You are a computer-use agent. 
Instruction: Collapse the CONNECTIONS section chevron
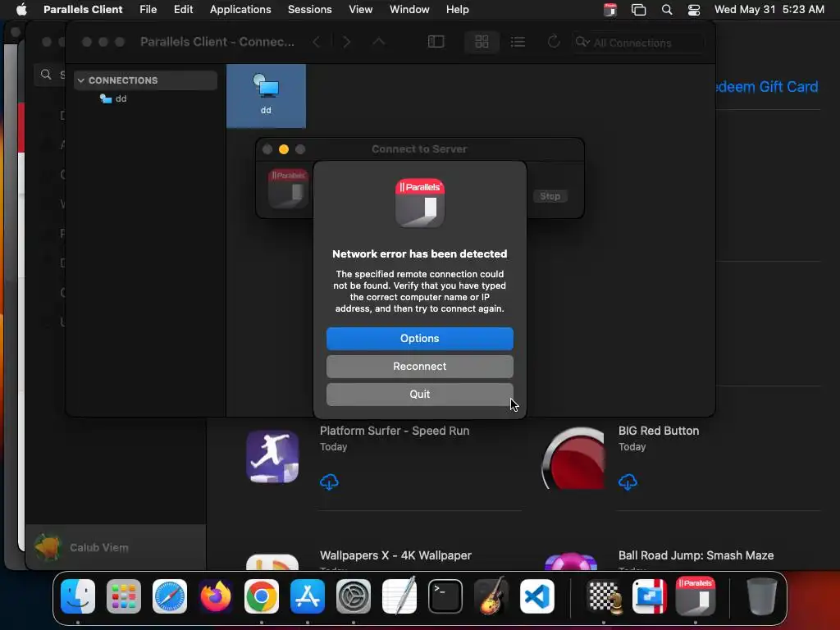81,80
